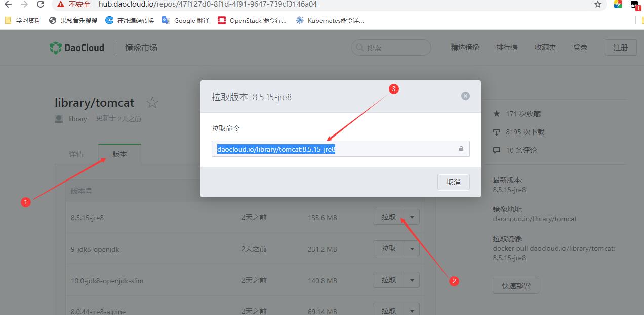Click the 171 次收藏 star icon
The height and width of the screenshot is (315, 644).
pos(497,114)
